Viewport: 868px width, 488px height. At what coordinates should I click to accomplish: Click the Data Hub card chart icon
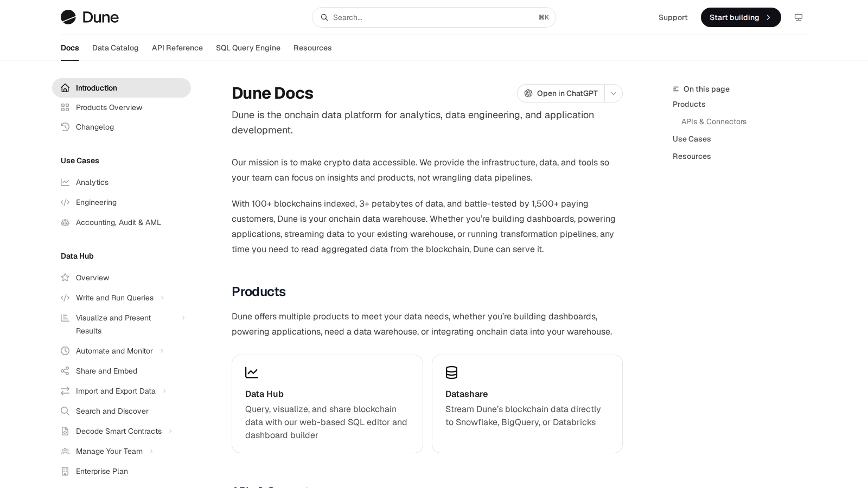252,373
